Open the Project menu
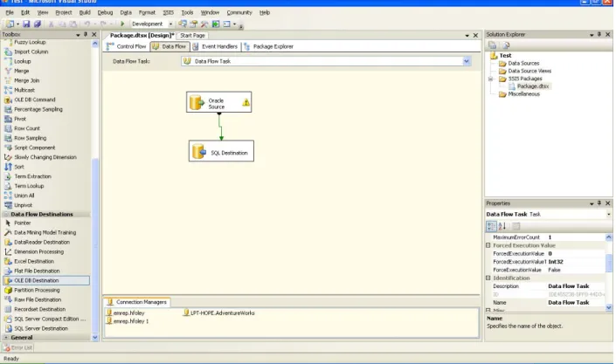The width and height of the screenshot is (616, 364). (64, 12)
